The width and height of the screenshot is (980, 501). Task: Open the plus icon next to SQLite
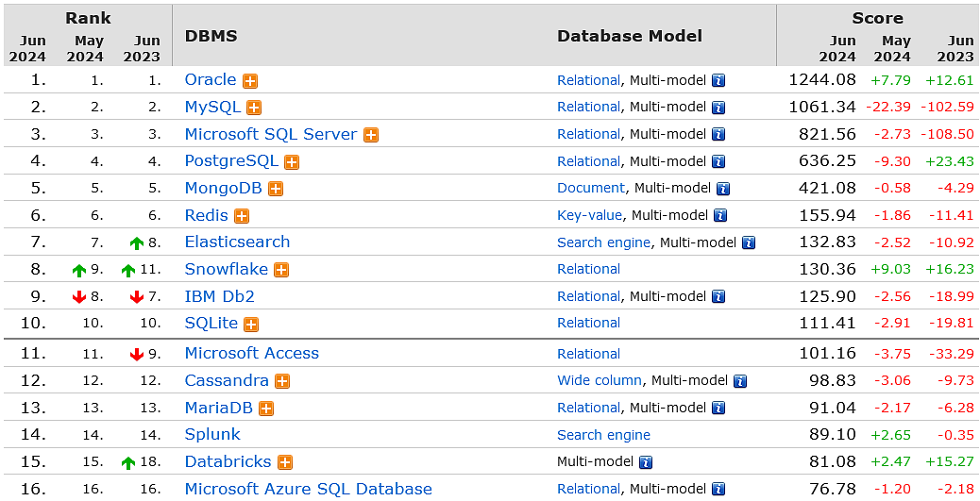pos(251,325)
